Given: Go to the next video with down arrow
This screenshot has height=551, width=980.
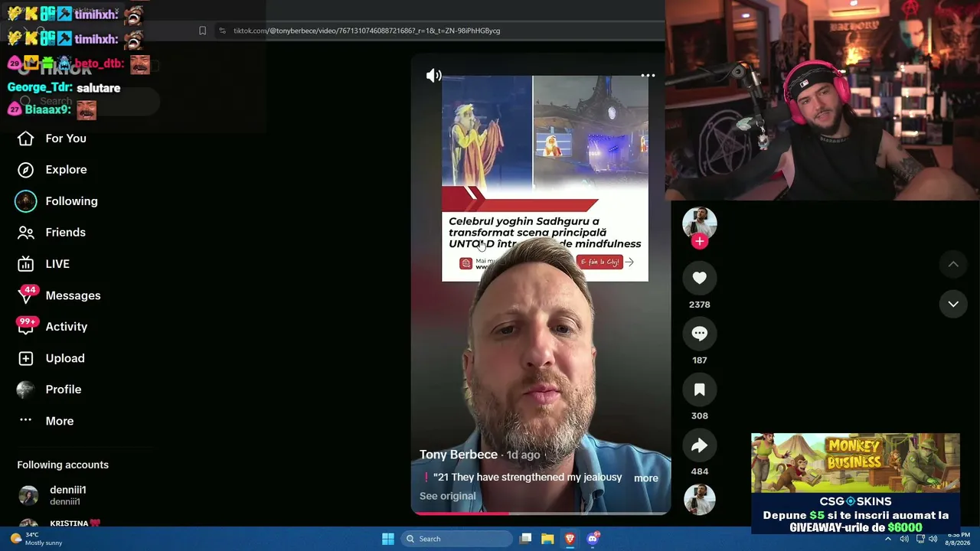Looking at the screenshot, I should pos(953,304).
